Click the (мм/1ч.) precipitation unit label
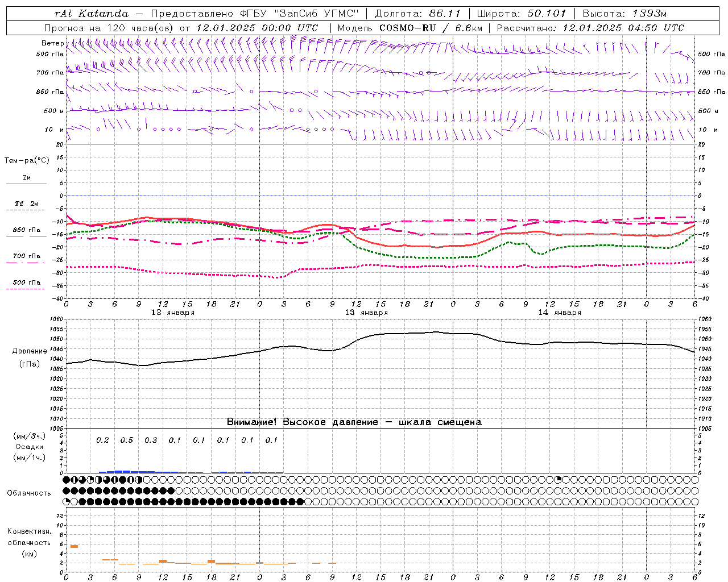The image size is (728, 582). point(30,458)
